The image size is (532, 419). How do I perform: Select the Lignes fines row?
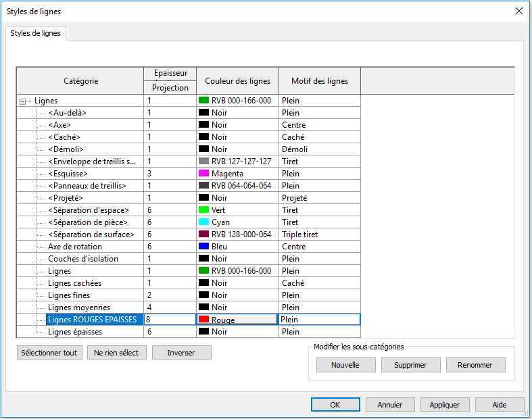(x=69, y=295)
